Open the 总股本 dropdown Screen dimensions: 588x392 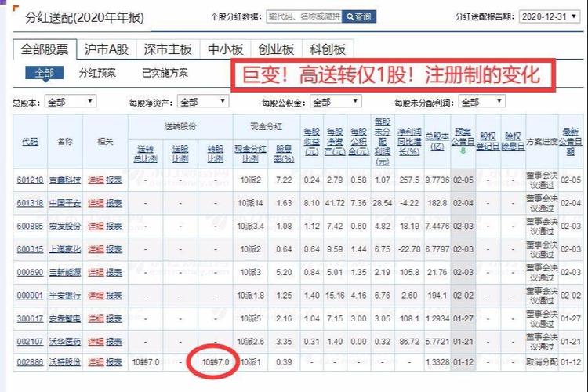[71, 102]
